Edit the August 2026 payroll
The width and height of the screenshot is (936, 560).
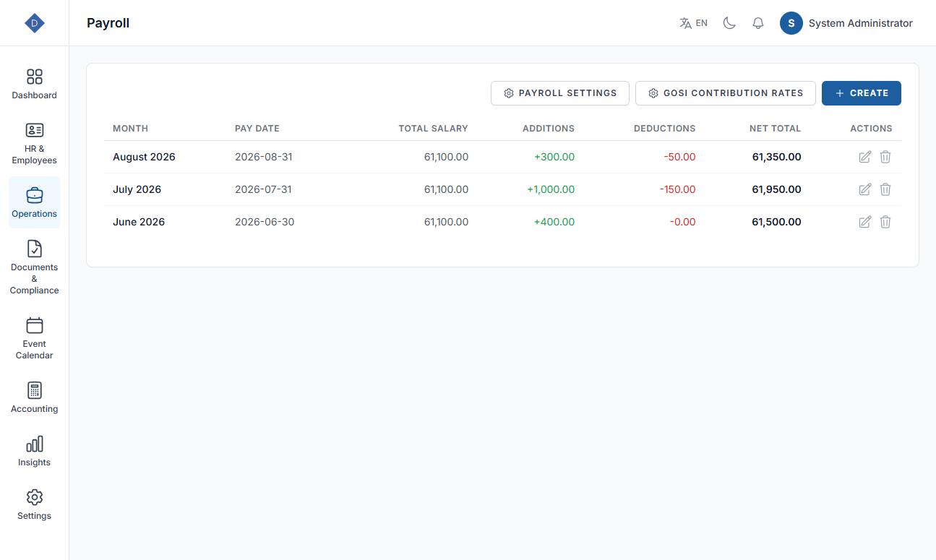(864, 157)
